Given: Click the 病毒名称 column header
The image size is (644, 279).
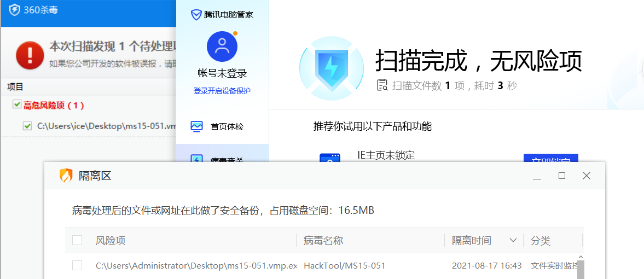Looking at the screenshot, I should tap(323, 240).
